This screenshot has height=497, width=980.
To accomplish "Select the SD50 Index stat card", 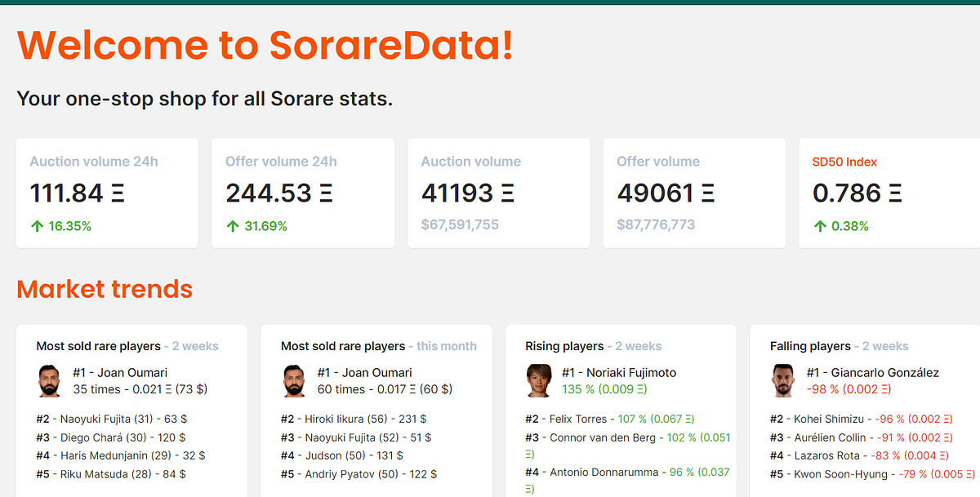I will 889,193.
